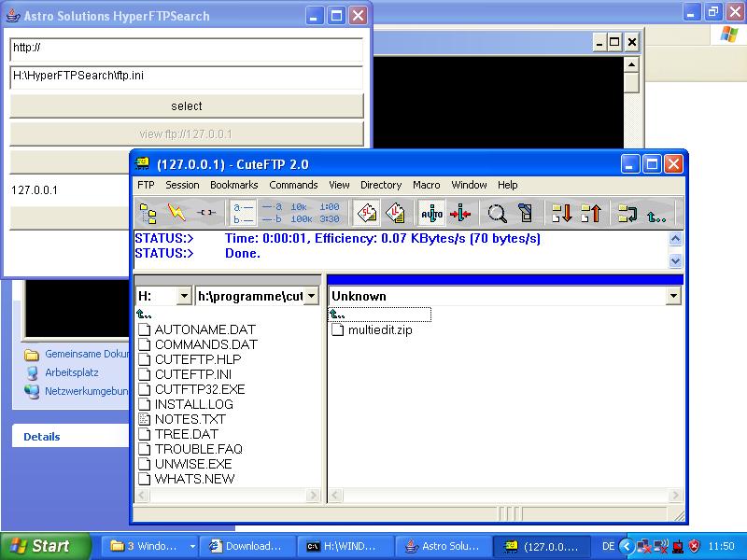Image resolution: width=747 pixels, height=560 pixels.
Task: Click the ftp.ini path field
Action: coord(186,77)
